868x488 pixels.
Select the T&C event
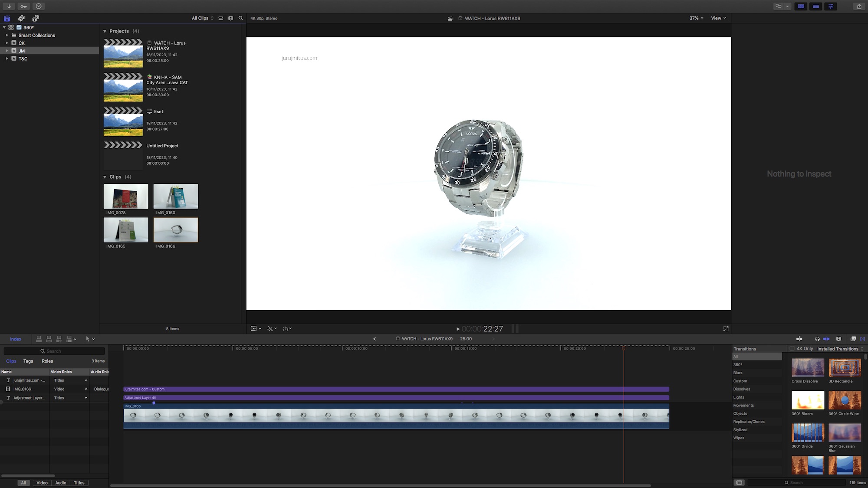(49, 59)
